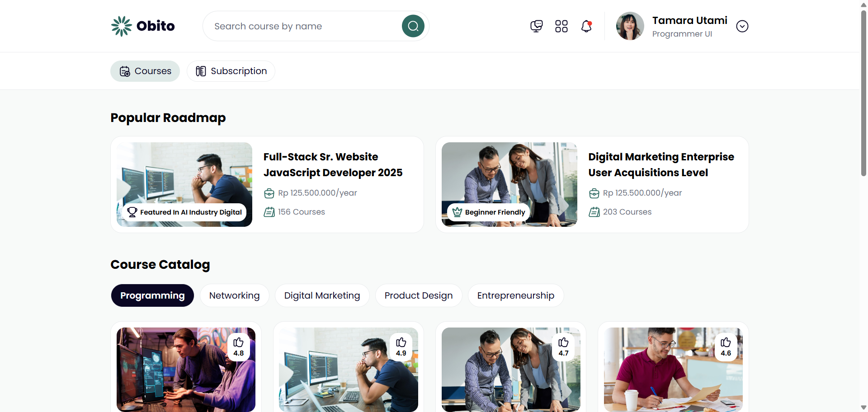The image size is (868, 412).
Task: Select the Digital Marketing category filter
Action: tap(322, 295)
